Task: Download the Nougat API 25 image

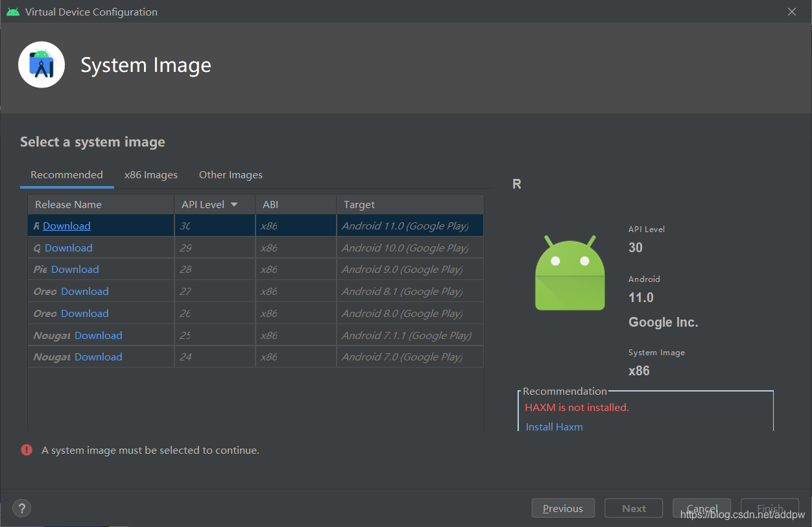Action: 99,335
